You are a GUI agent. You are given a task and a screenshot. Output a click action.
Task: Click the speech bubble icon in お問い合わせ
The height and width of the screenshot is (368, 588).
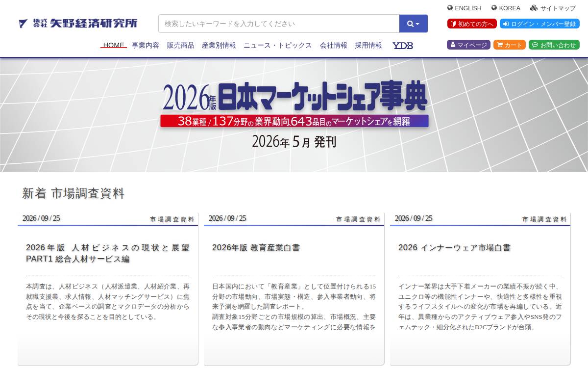[x=535, y=45]
